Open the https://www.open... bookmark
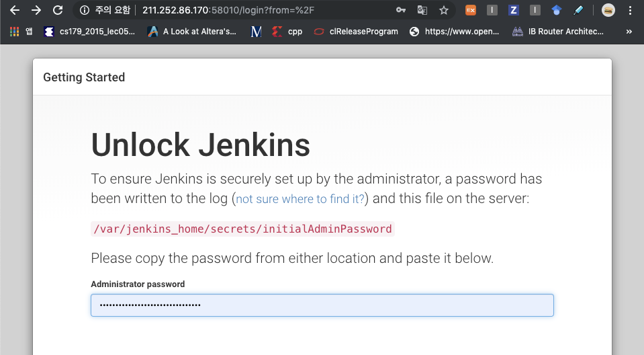Image resolution: width=644 pixels, height=355 pixels. pos(454,31)
